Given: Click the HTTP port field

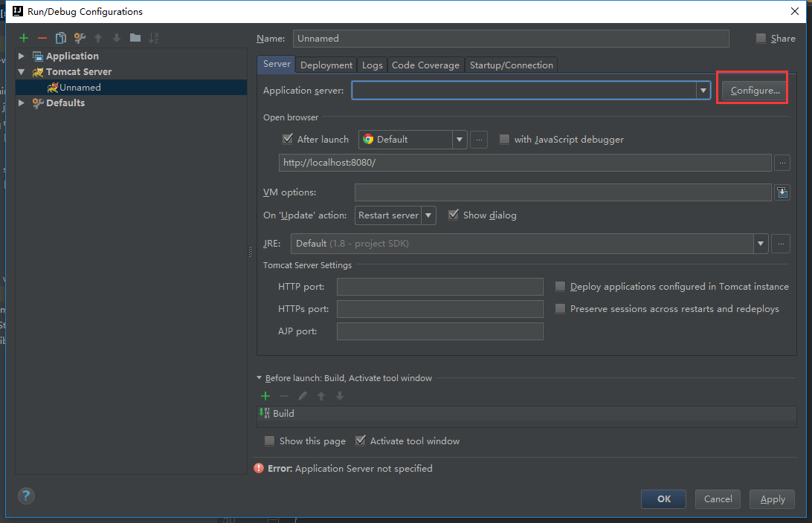Looking at the screenshot, I should pyautogui.click(x=439, y=287).
